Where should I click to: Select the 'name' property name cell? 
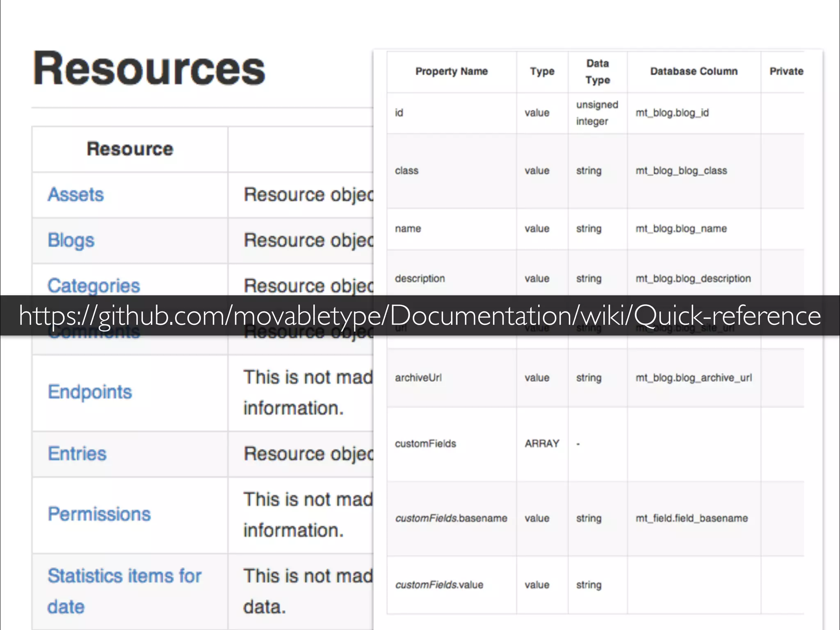(x=452, y=228)
